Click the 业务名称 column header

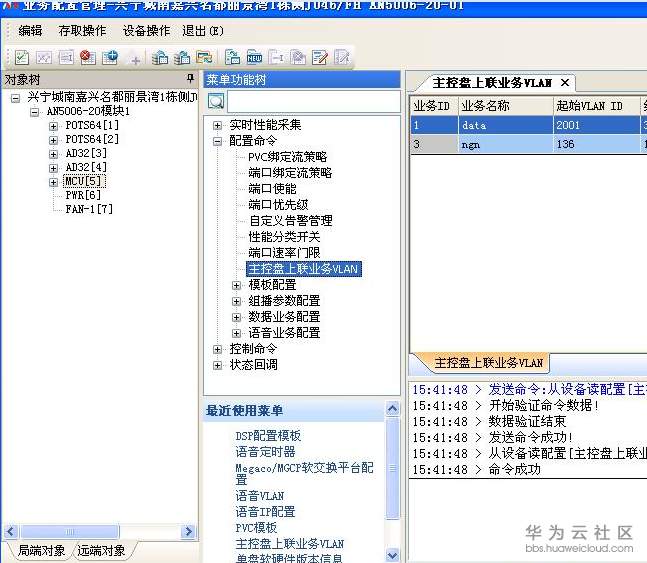click(505, 106)
